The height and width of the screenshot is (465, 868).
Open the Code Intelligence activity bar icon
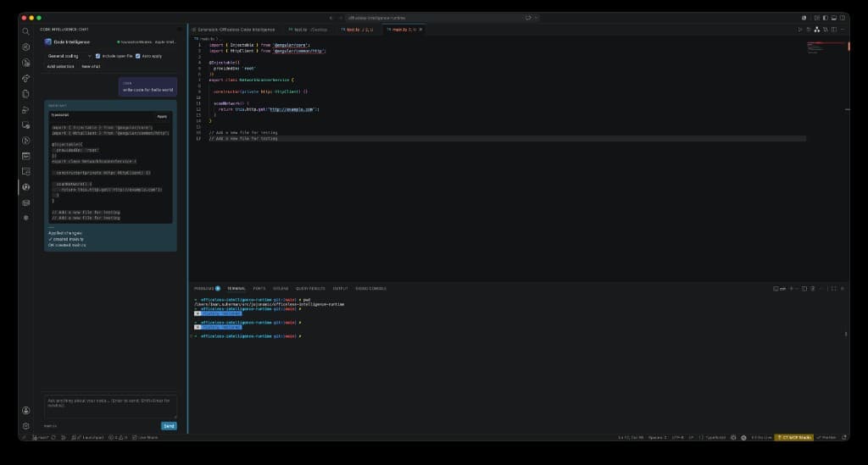(x=25, y=187)
